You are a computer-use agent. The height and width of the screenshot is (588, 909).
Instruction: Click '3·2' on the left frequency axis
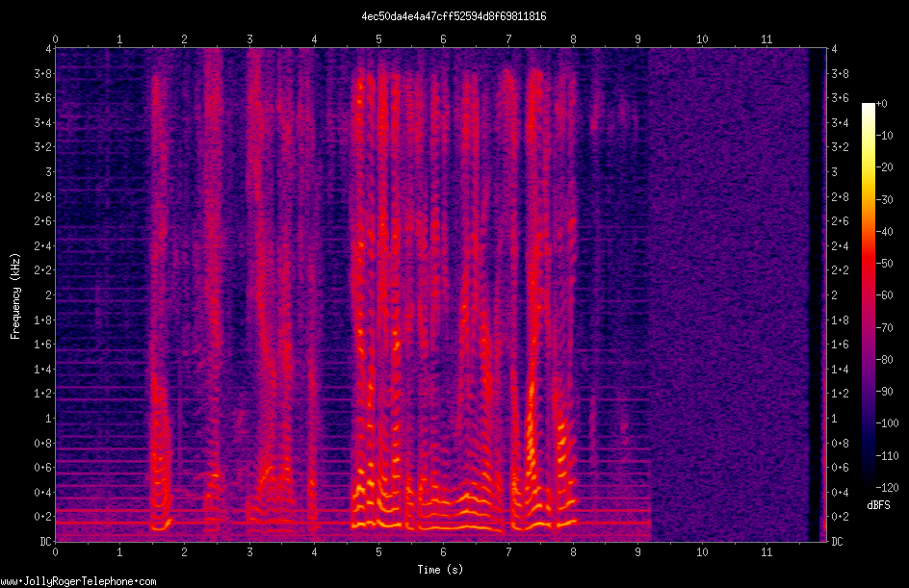[x=43, y=147]
